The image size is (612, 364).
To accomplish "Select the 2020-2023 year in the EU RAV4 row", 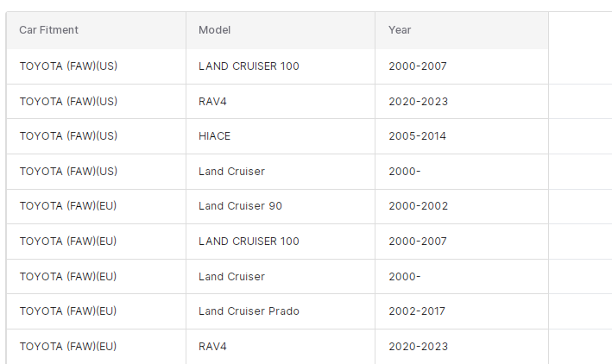I will 418,347.
